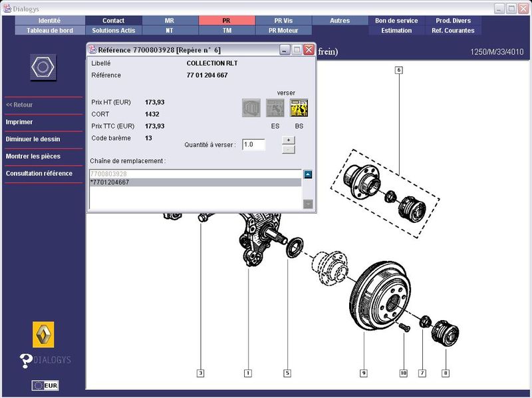The width and height of the screenshot is (532, 398).
Task: Click the Prix HT value 173,93
Action: (x=155, y=102)
